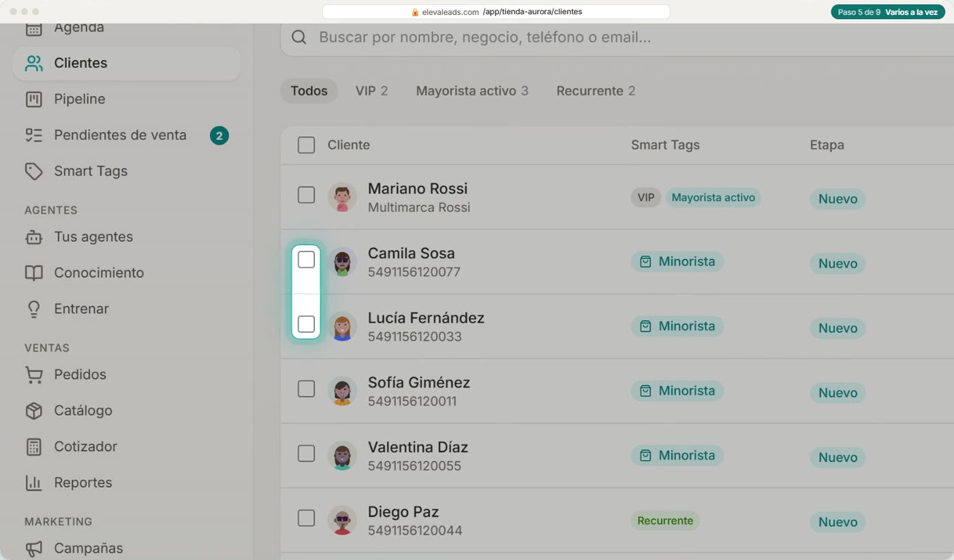Check the box for Diego Paz
Viewport: 954px width, 560px height.
click(307, 518)
